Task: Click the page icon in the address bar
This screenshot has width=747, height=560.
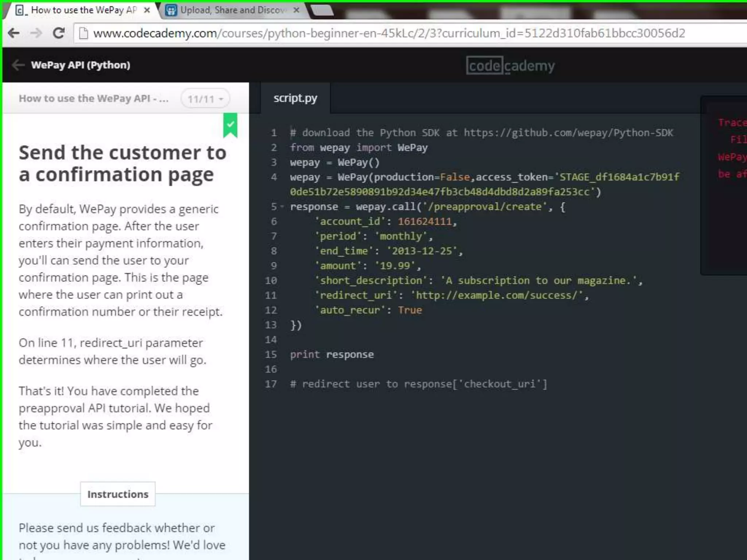Action: pyautogui.click(x=84, y=33)
